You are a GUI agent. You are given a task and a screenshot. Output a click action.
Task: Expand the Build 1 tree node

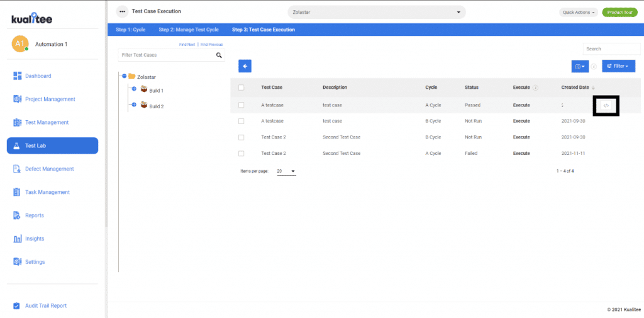tap(134, 89)
